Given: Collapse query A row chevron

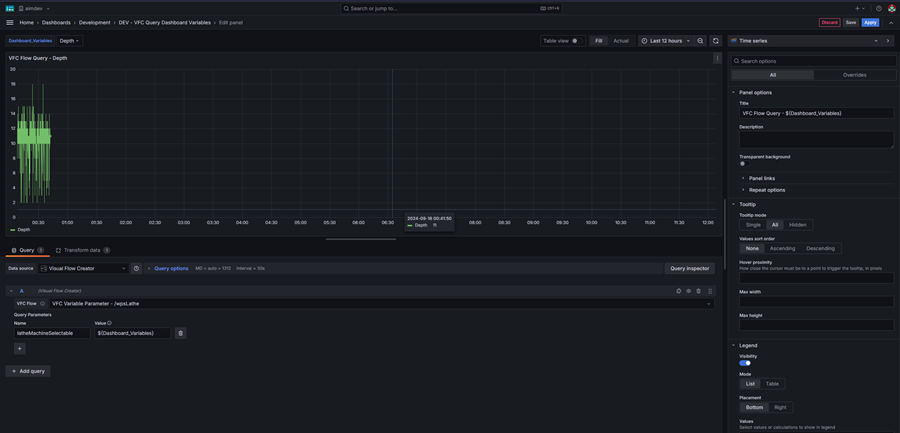Looking at the screenshot, I should click(11, 291).
